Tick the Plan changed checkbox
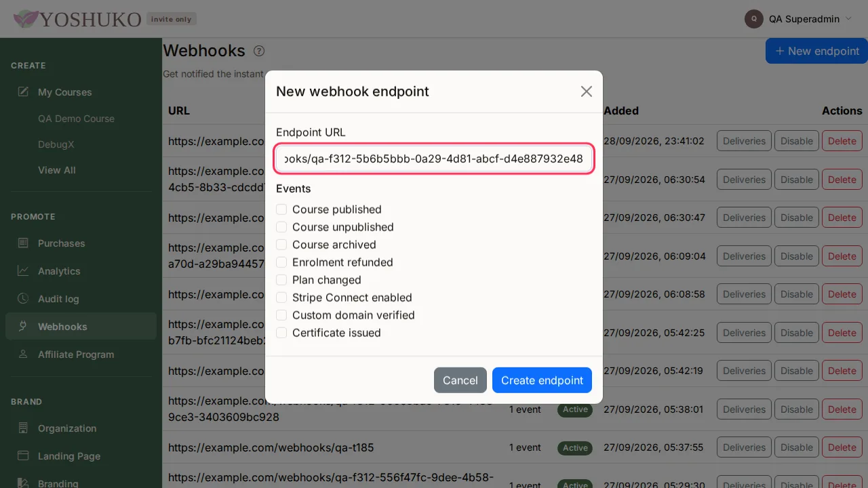Image resolution: width=868 pixels, height=488 pixels. pyautogui.click(x=281, y=280)
